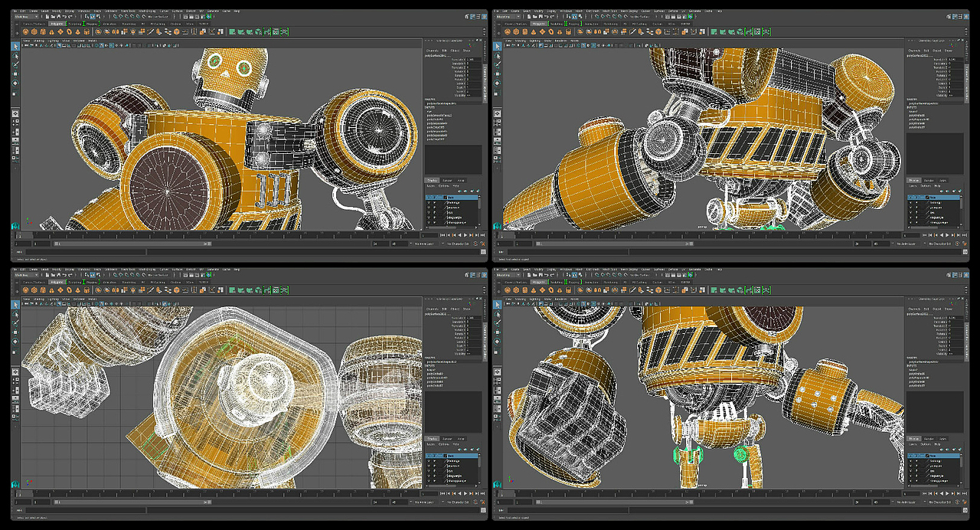The image size is (980, 530).
Task: Create polygon sphere from shelf, top-left window
Action: [25, 31]
